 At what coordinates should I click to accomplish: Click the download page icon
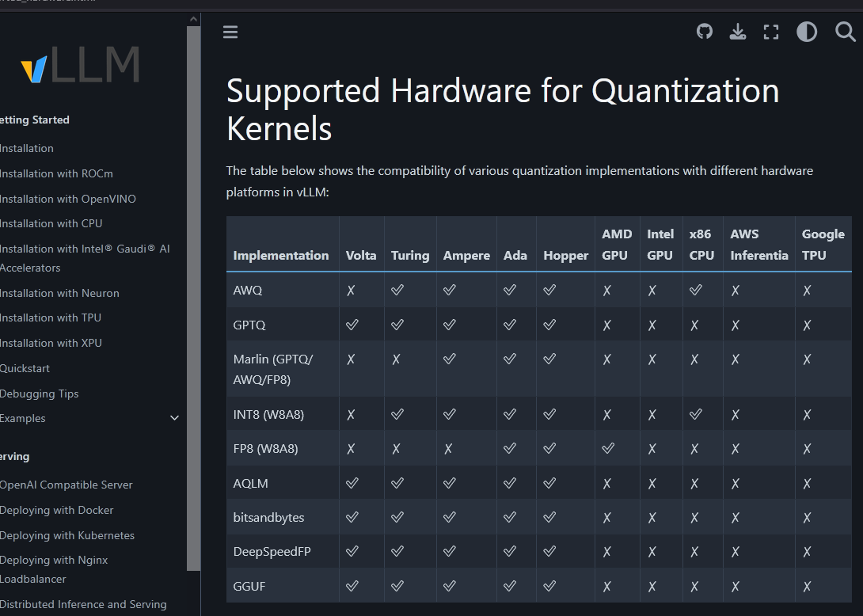(x=738, y=32)
